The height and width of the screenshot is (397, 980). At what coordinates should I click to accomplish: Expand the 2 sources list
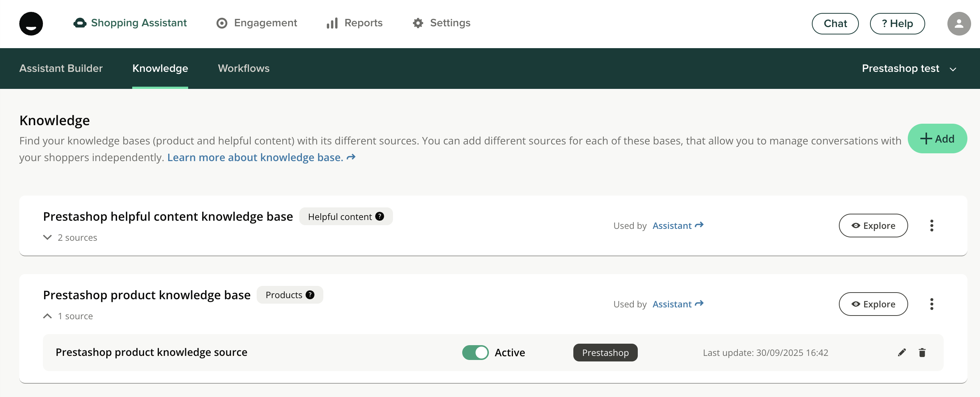tap(47, 237)
